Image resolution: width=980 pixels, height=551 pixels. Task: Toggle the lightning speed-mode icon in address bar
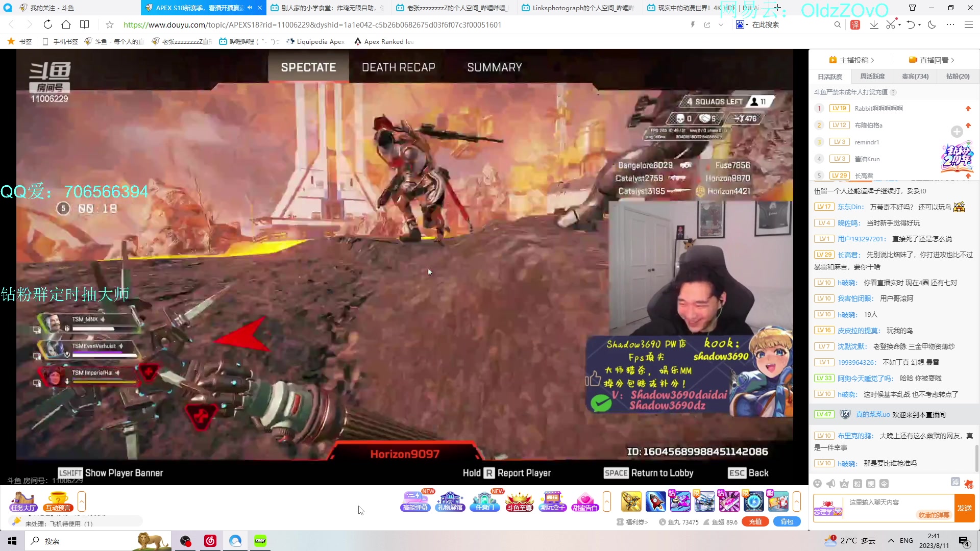[x=693, y=24]
